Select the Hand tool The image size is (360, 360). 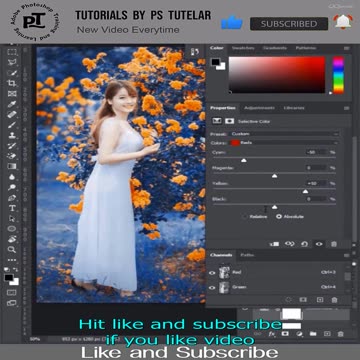12,239
